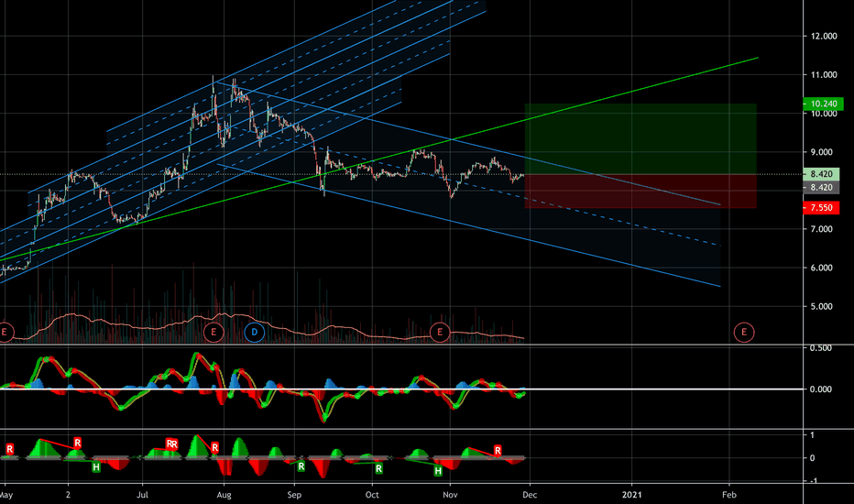Click the green "R" badge near October

[378, 468]
